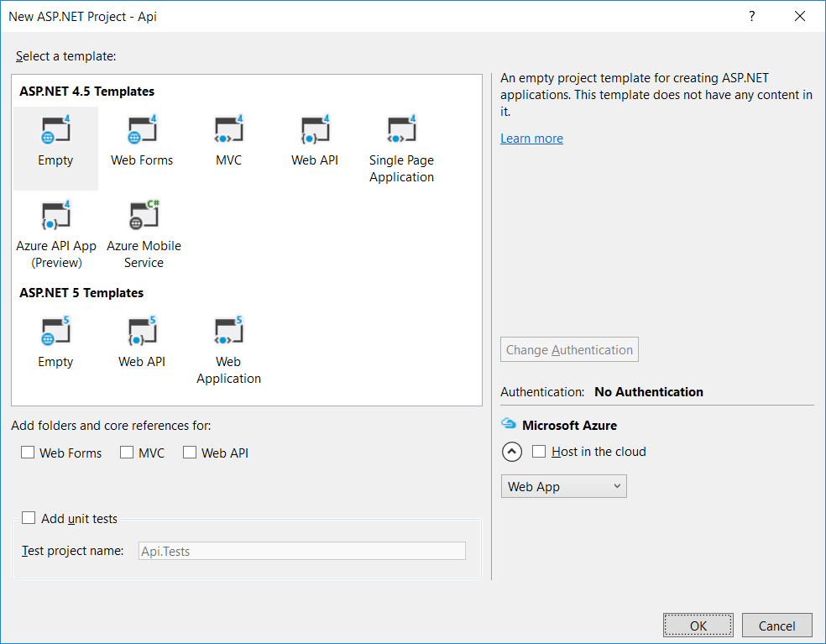Click the Select a template label
826x644 pixels.
click(x=65, y=56)
